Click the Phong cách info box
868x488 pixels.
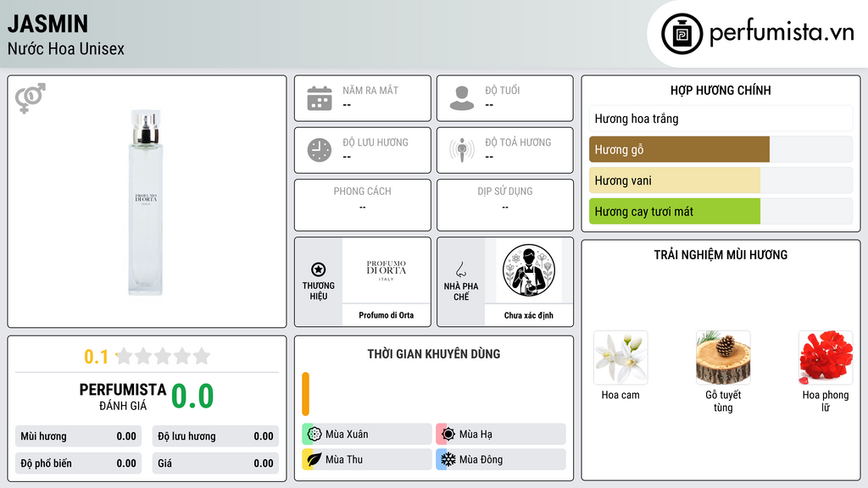tap(363, 205)
